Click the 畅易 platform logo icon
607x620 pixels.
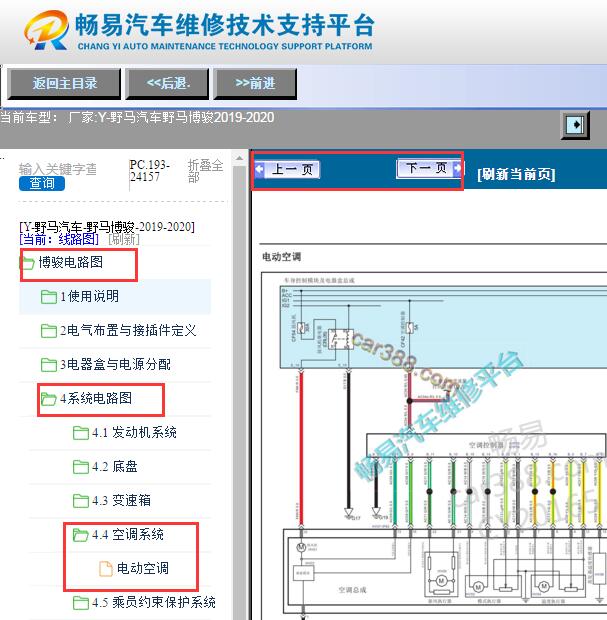[x=47, y=30]
